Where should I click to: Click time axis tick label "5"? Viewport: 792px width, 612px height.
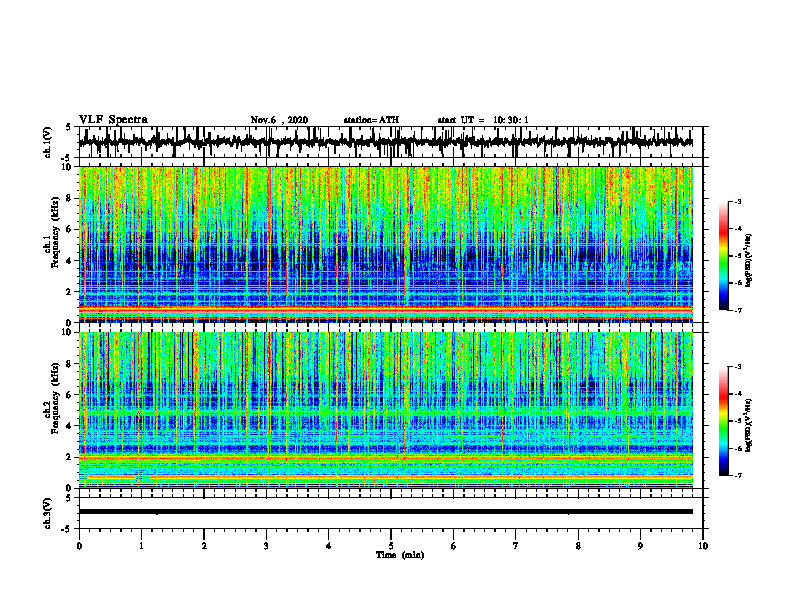[391, 546]
